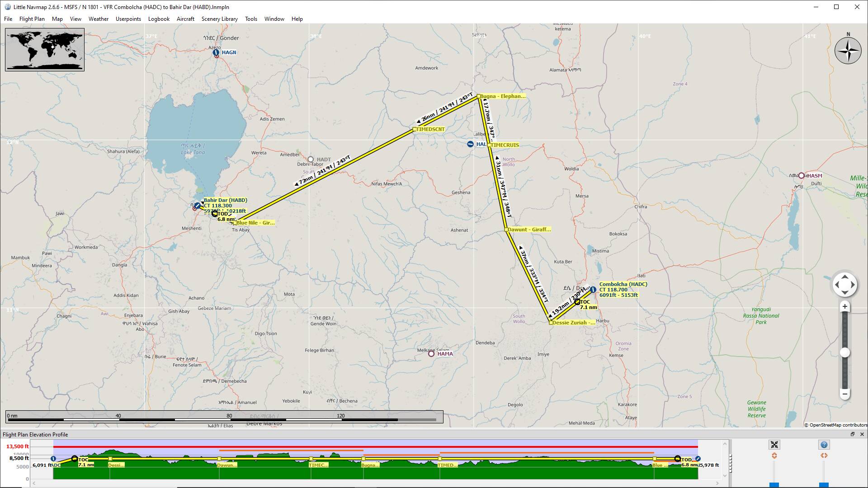Open the Userpoints menu
Image resolution: width=868 pixels, height=488 pixels.
pos(128,19)
